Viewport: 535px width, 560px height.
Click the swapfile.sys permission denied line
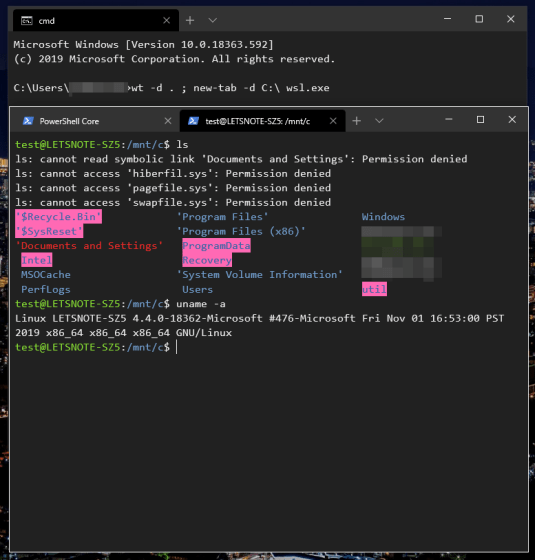click(173, 202)
